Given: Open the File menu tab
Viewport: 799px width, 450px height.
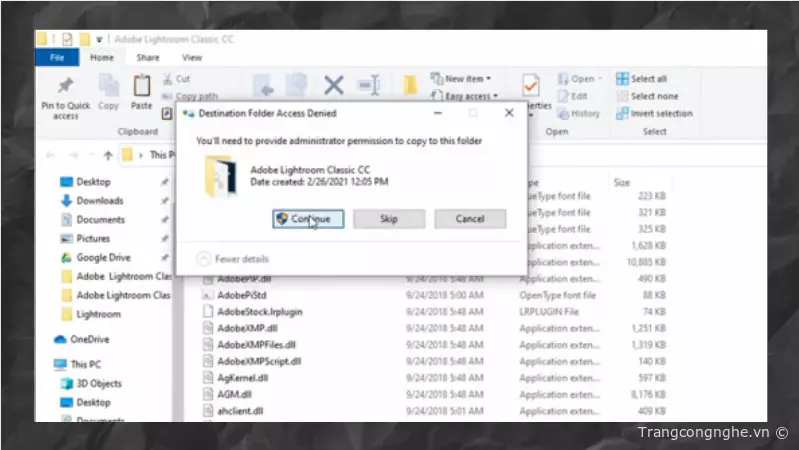Looking at the screenshot, I should pyautogui.click(x=57, y=58).
